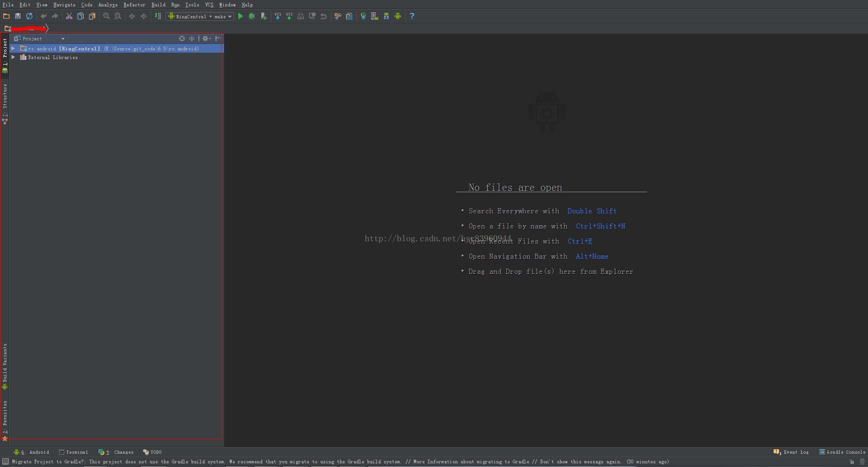Toggle the Z: Structure side tab
Screen dimensions: 868x467
pyautogui.click(x=5, y=104)
